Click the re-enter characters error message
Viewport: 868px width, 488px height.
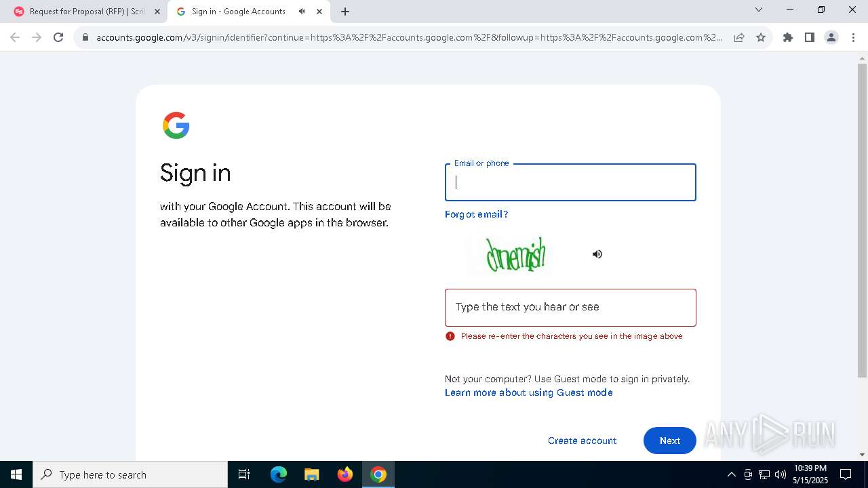pyautogui.click(x=572, y=336)
